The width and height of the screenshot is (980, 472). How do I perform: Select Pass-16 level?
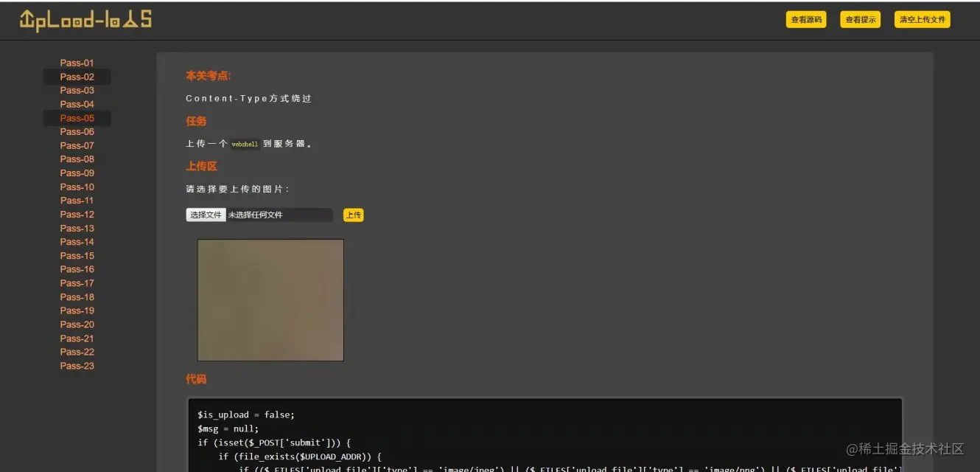[x=77, y=269]
